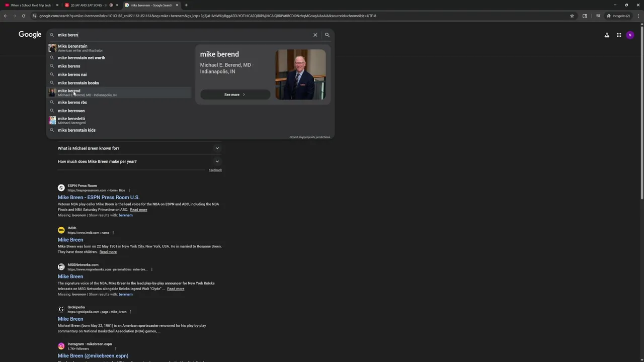Switch to 'When a School Field Trip Ends' tab
644x362 pixels.
point(31,5)
